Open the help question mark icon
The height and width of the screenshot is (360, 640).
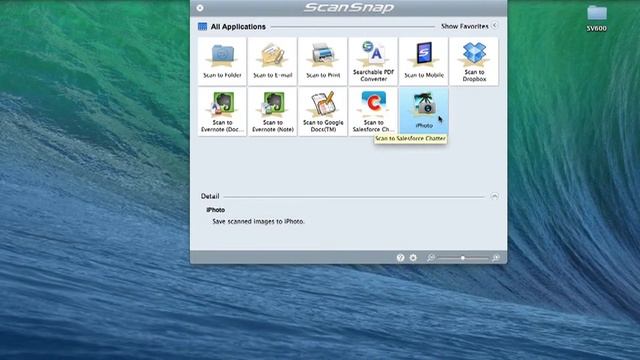(400, 258)
